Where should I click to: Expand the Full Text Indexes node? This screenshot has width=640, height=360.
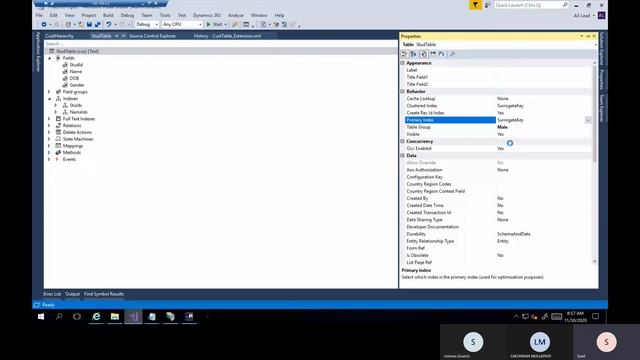pos(49,119)
